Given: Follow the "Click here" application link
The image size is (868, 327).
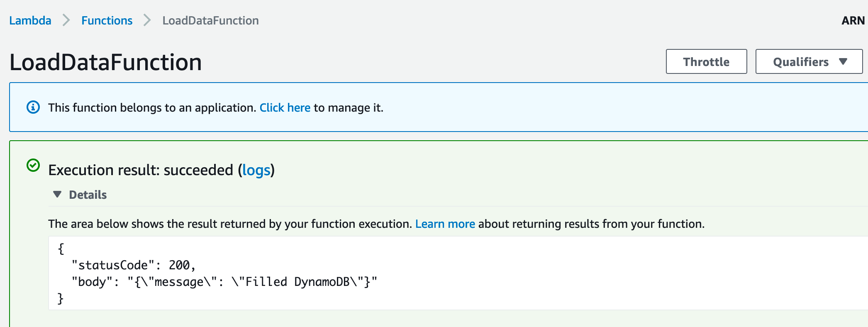Looking at the screenshot, I should (x=285, y=107).
